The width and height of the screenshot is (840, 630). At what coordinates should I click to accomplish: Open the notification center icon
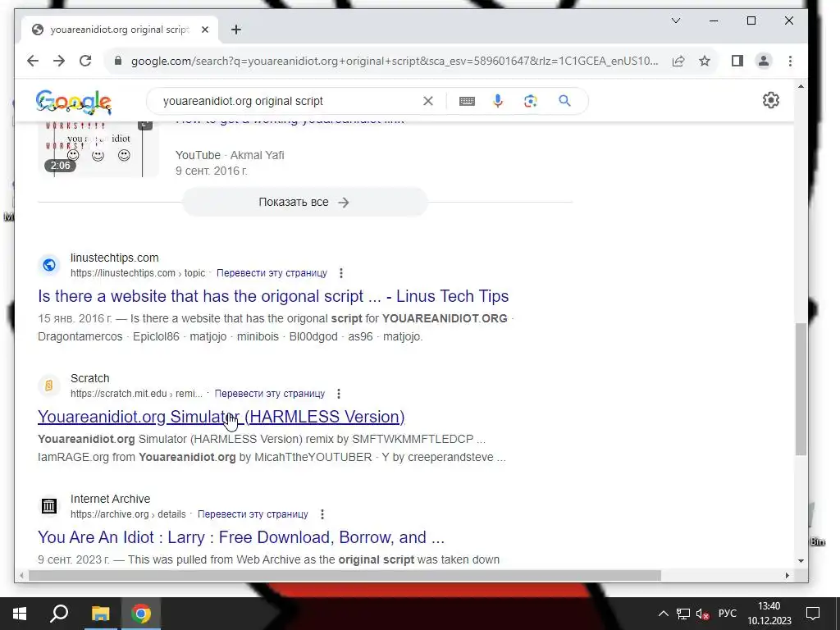click(813, 614)
